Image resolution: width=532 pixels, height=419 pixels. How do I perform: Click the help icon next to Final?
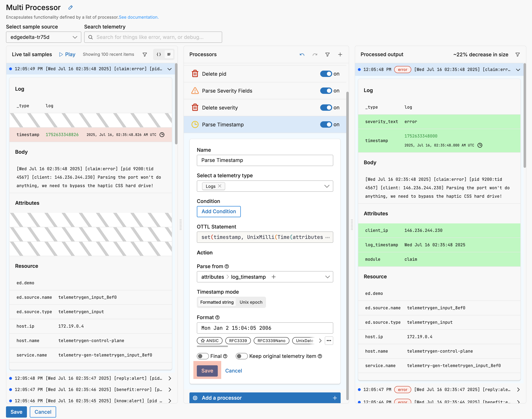225,356
